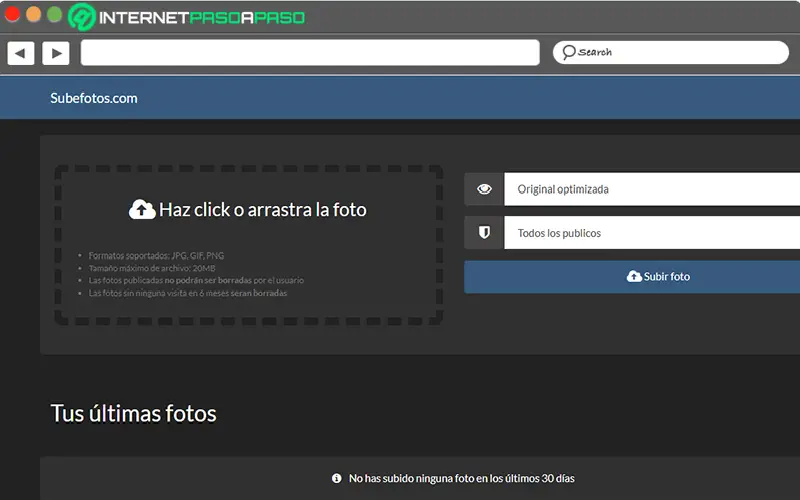Open the 'Original optimizada' size dropdown
The width and height of the screenshot is (800, 500).
point(652,189)
